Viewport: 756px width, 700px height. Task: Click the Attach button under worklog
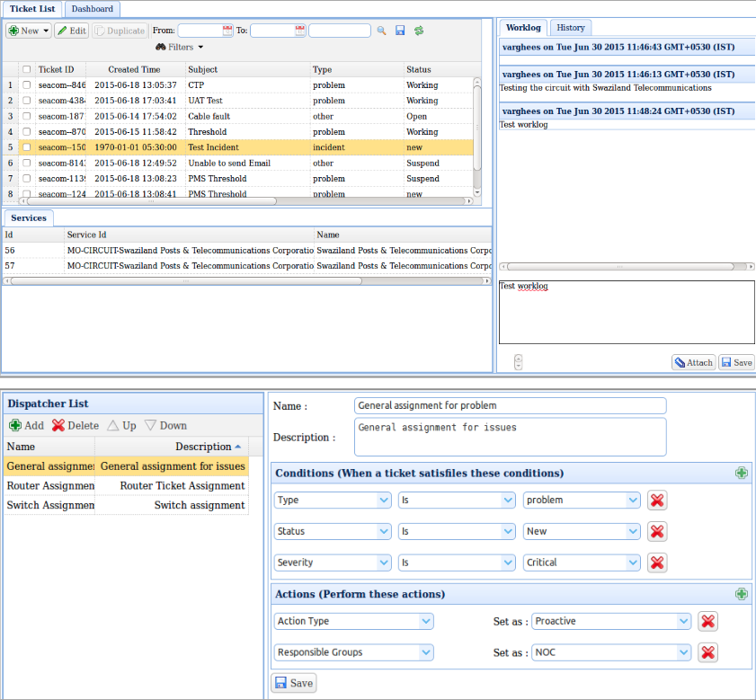coord(692,362)
